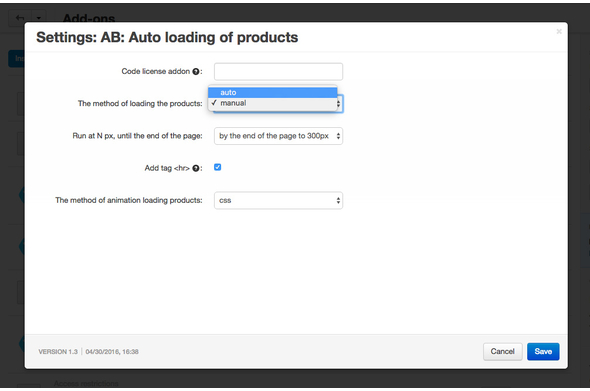The image size is (590, 391).
Task: Open the animation method 'css' dropdown
Action: (x=278, y=200)
